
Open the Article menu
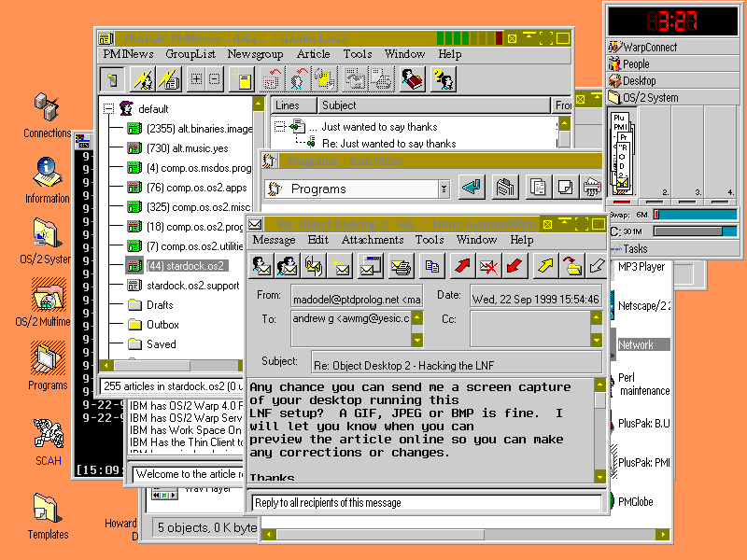pos(313,54)
